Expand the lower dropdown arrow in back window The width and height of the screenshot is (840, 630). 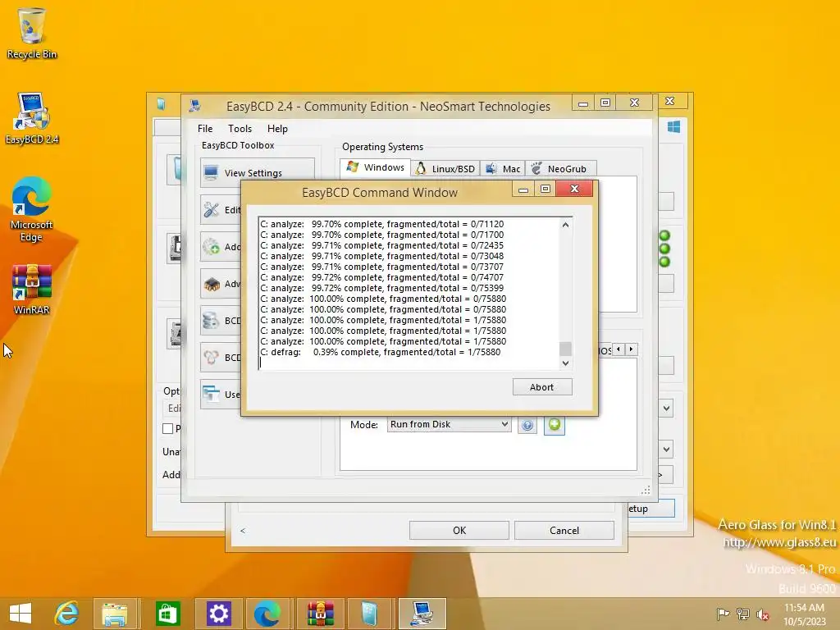[666, 449]
